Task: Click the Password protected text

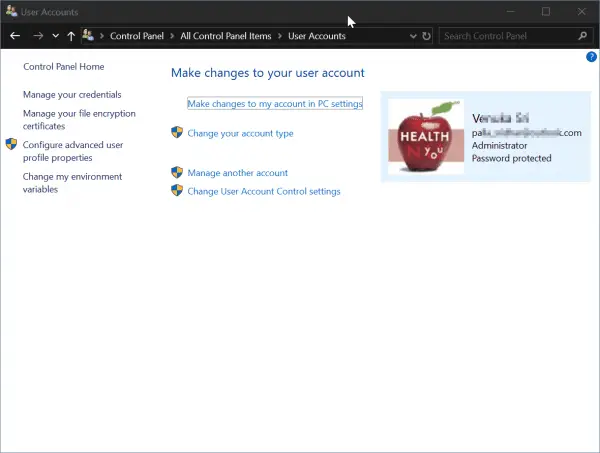Action: pyautogui.click(x=512, y=158)
